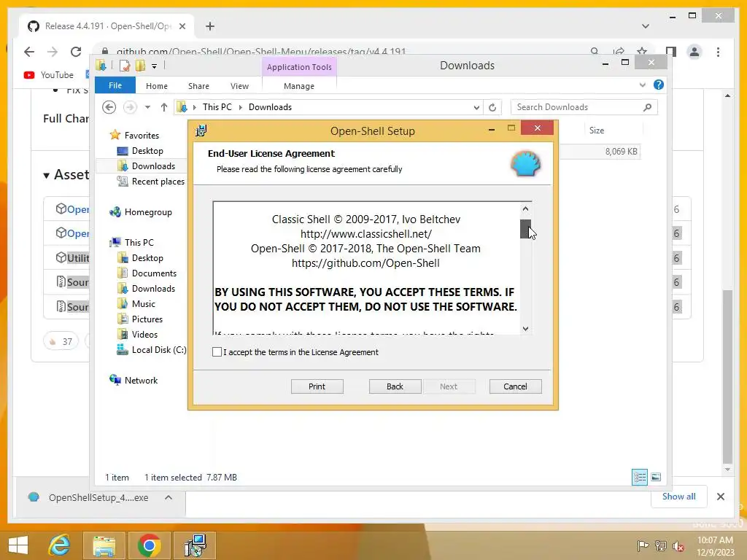
Task: Click the muted volume tray icon
Action: pos(678,546)
